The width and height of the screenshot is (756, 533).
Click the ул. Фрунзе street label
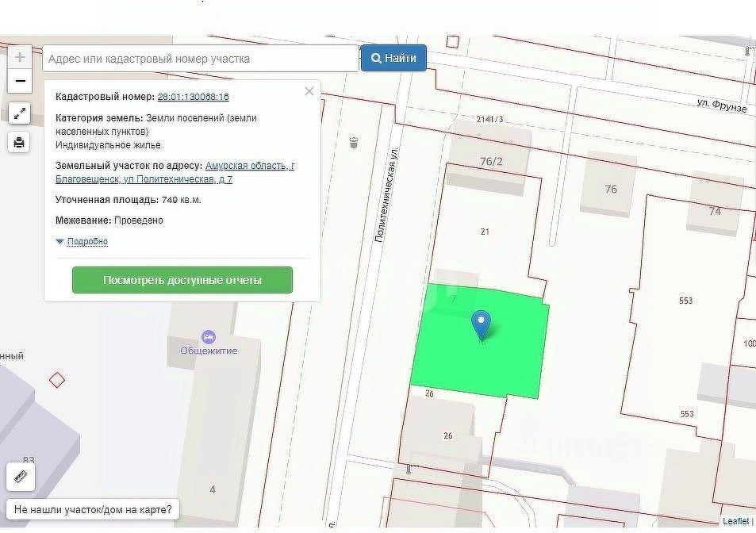tap(721, 105)
